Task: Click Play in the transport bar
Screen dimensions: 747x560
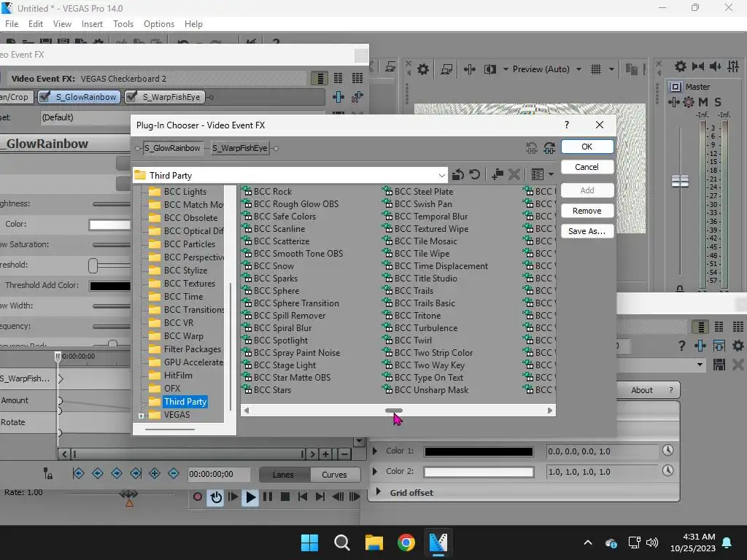Action: 250,497
